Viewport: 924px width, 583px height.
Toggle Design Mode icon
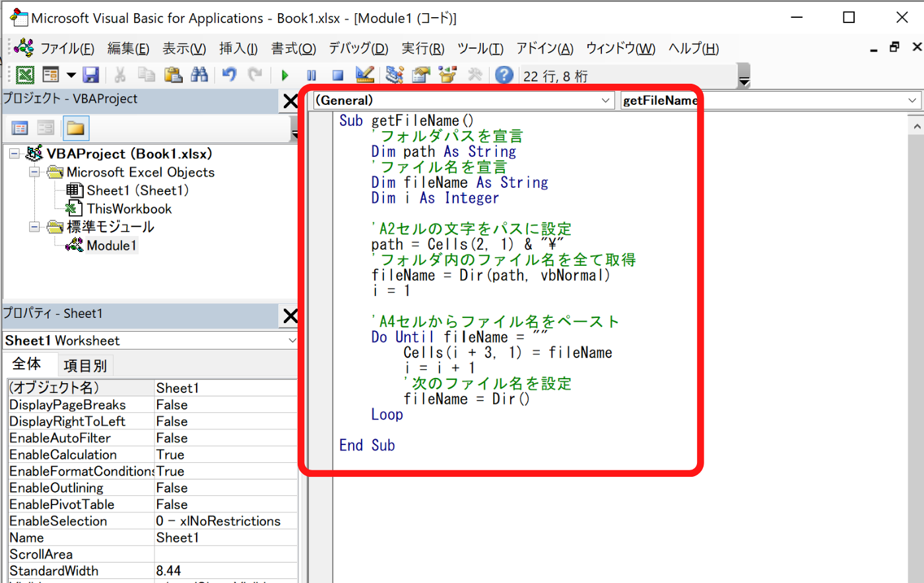click(364, 75)
